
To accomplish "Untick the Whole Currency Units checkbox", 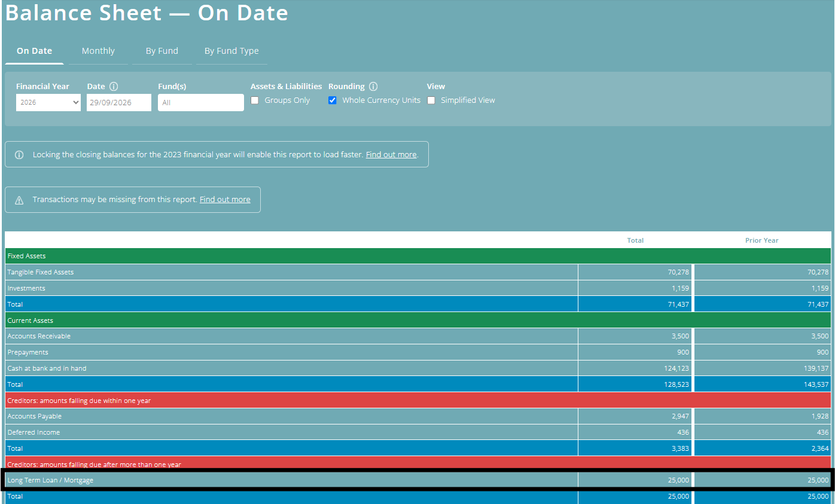I will (333, 100).
